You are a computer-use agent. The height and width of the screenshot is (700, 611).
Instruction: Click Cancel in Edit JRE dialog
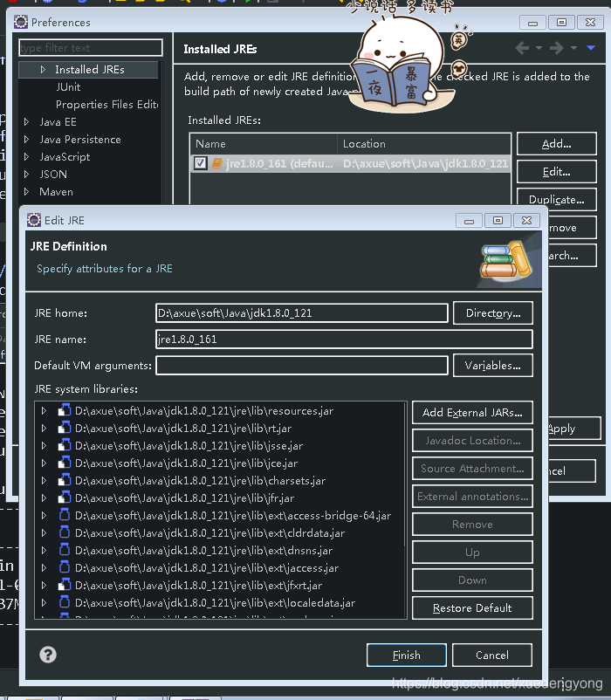(491, 655)
